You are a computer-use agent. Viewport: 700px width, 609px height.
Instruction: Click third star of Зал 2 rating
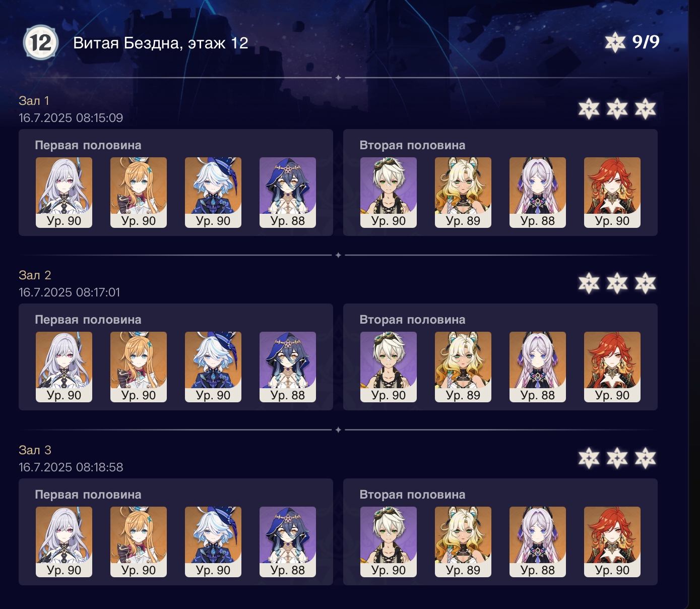click(645, 283)
